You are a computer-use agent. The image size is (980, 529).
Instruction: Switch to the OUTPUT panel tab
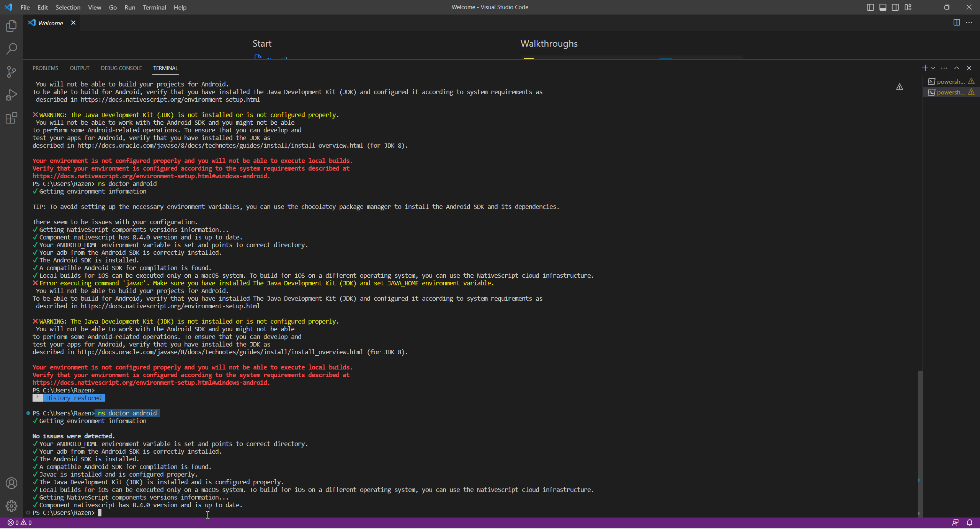click(x=79, y=68)
